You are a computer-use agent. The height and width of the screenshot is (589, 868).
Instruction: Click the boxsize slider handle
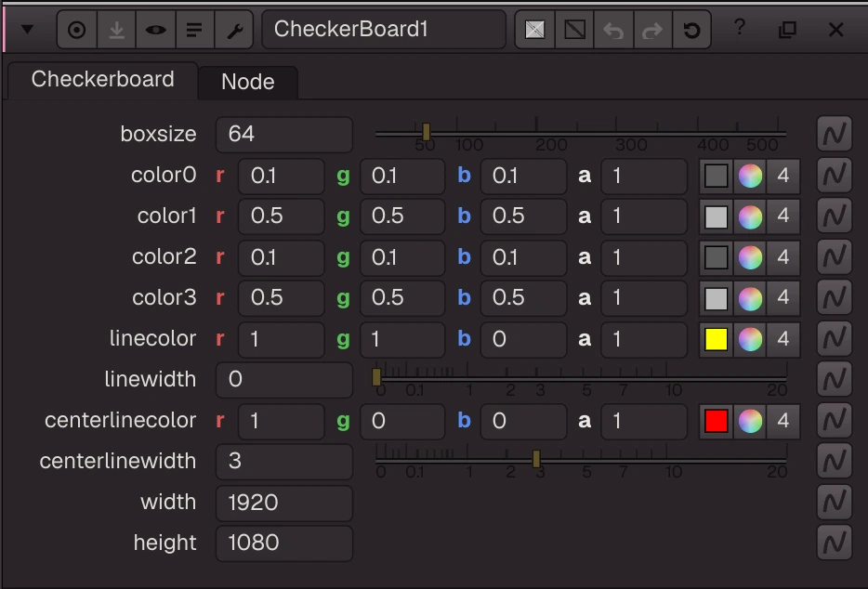tap(427, 132)
